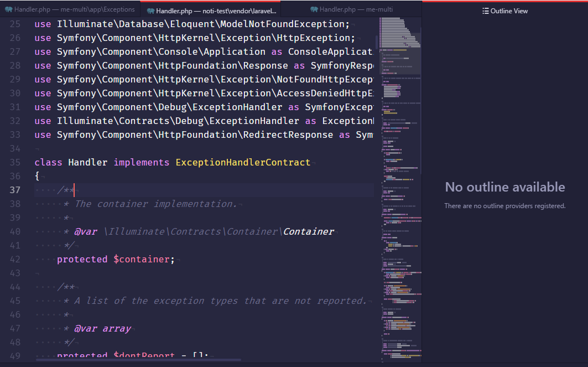This screenshot has height=367, width=588.
Task: Click line number 42 in the gutter
Action: [x=15, y=259]
